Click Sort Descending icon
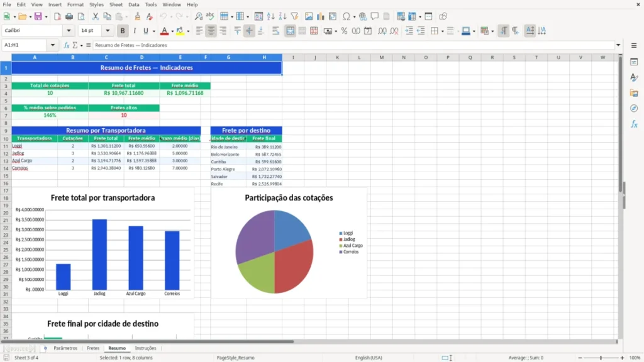 point(282,16)
